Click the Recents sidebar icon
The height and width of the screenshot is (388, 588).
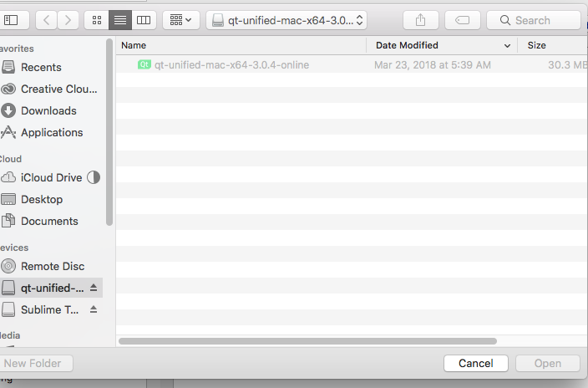pyautogui.click(x=8, y=67)
